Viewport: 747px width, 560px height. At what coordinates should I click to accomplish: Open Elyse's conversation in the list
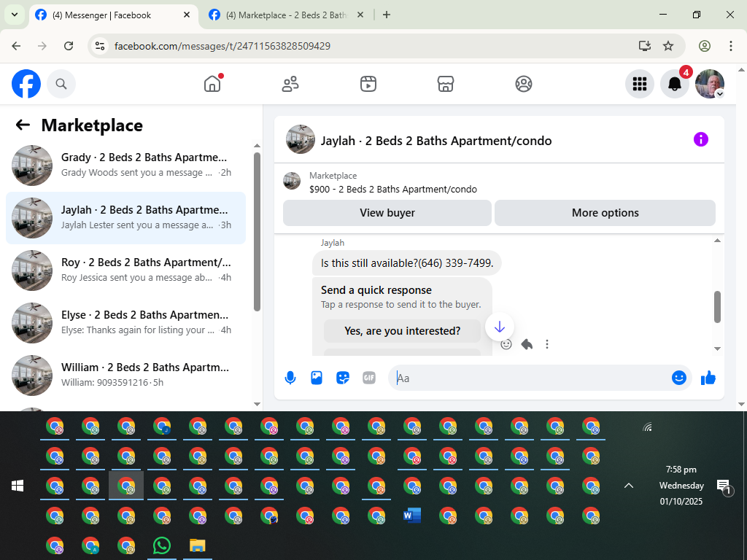pos(125,322)
